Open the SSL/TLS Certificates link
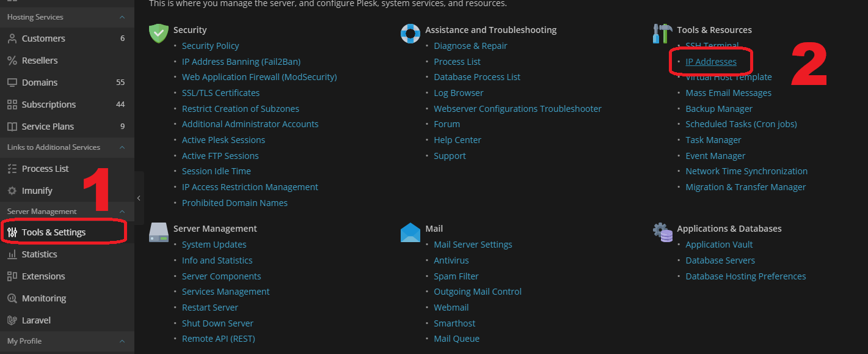 click(x=221, y=93)
